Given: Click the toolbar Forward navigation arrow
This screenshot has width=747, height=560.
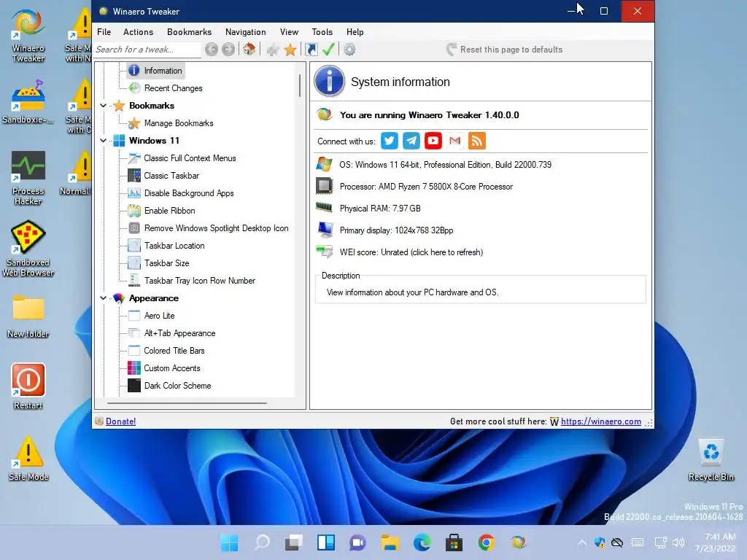Looking at the screenshot, I should [x=228, y=49].
